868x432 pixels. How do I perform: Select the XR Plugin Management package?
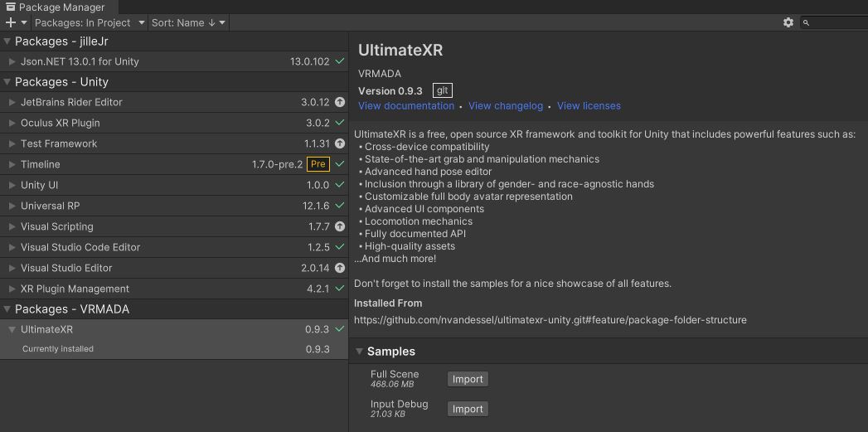[75, 289]
